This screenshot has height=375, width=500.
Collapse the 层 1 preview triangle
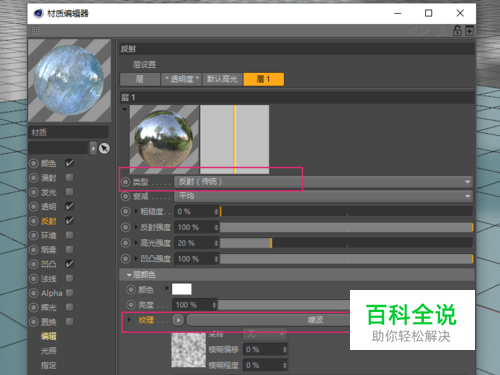[124, 109]
